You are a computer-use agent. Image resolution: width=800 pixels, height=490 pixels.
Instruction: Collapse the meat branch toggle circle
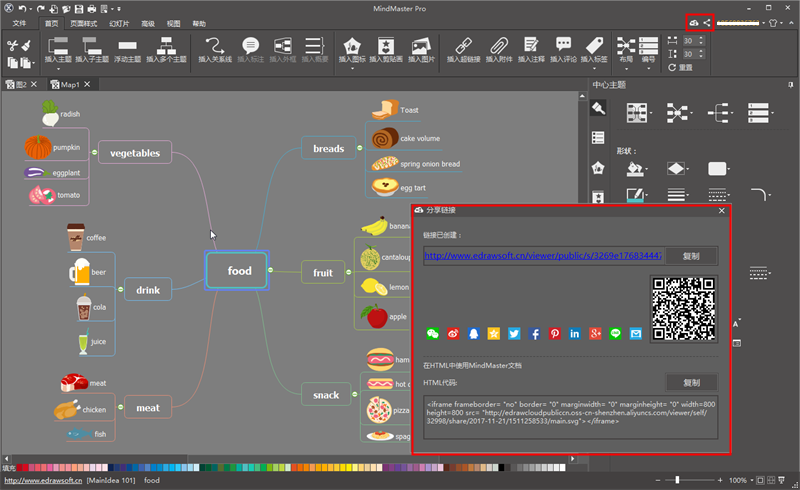click(x=120, y=407)
